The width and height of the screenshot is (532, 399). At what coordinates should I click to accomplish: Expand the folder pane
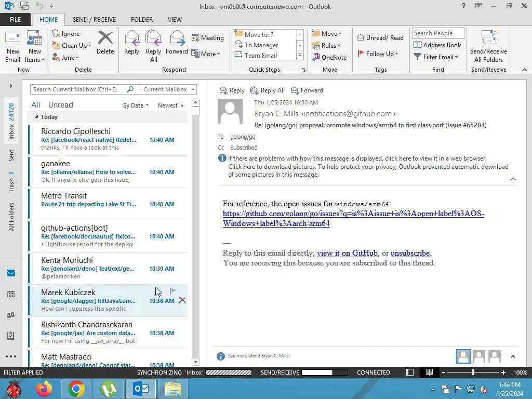pyautogui.click(x=11, y=86)
